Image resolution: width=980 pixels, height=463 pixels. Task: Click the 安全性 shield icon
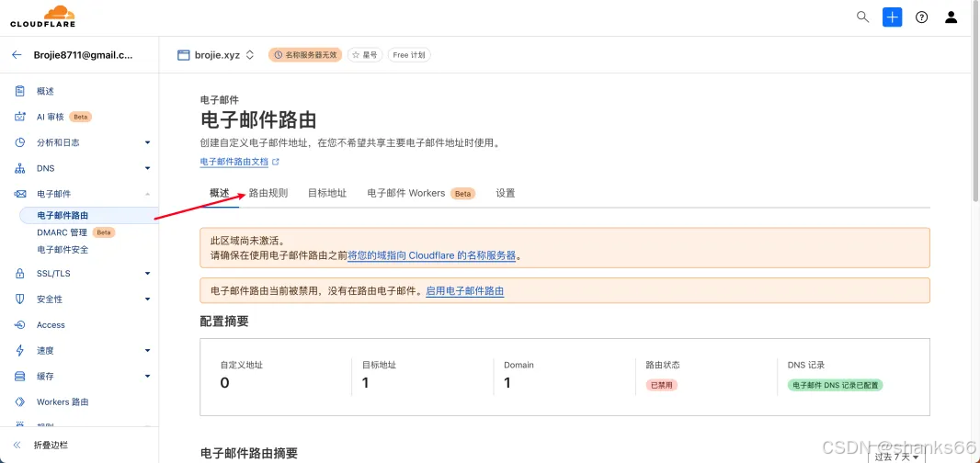[x=20, y=299]
